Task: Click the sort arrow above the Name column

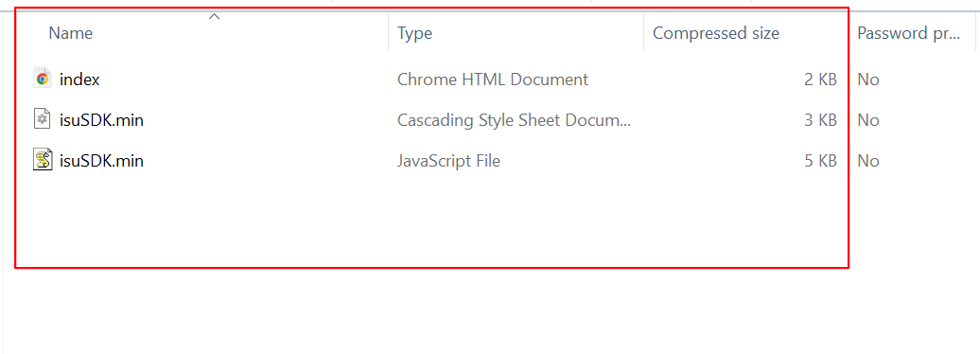Action: tap(214, 16)
